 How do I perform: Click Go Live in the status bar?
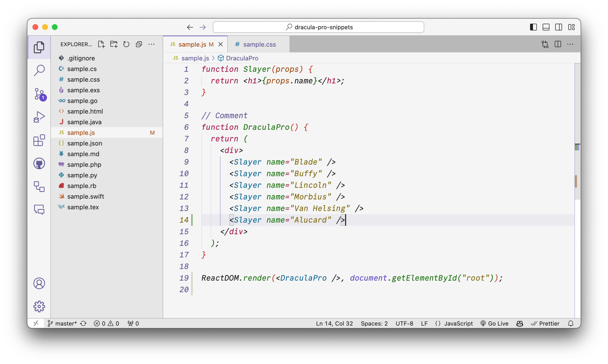tap(494, 323)
